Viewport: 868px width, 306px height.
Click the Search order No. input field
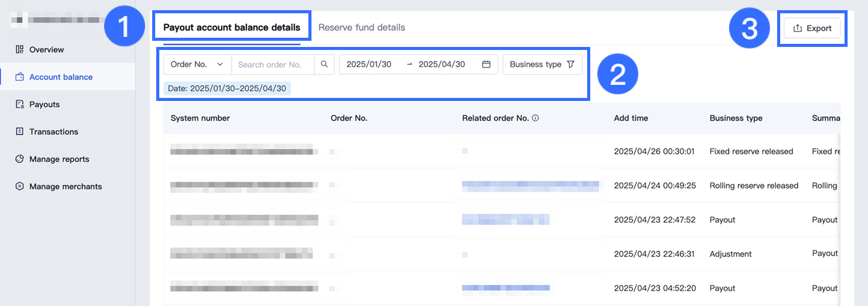point(273,64)
